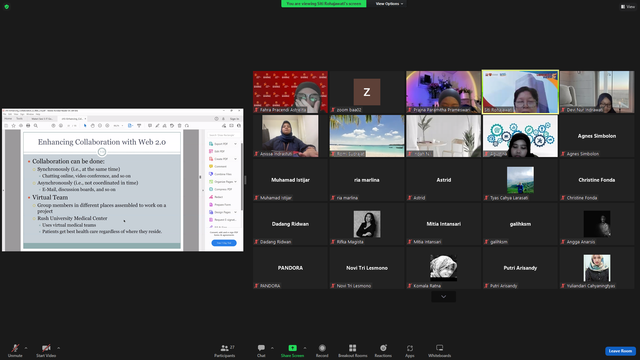Click Redact in Acrobat tools pane
This screenshot has width=640, height=360.
point(216,197)
